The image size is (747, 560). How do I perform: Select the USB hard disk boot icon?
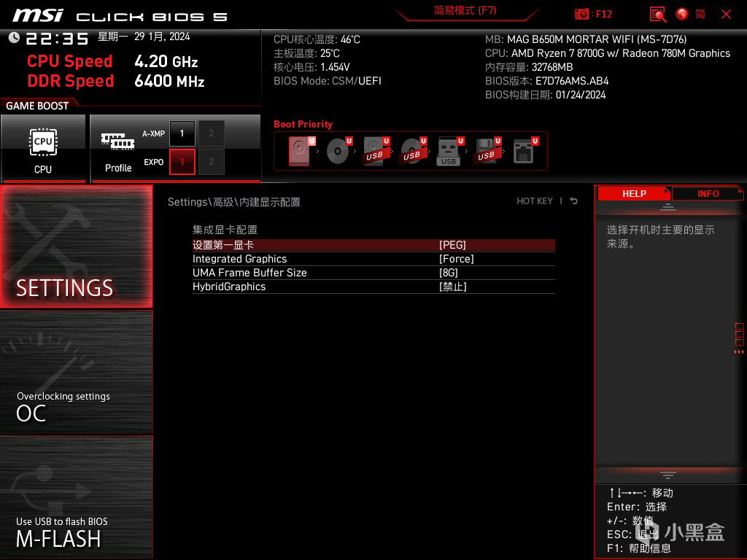click(376, 151)
